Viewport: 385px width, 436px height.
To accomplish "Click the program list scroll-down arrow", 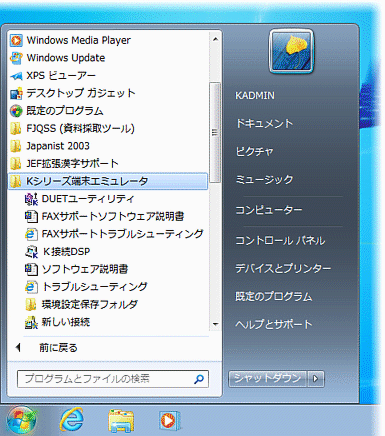I will coord(215,324).
